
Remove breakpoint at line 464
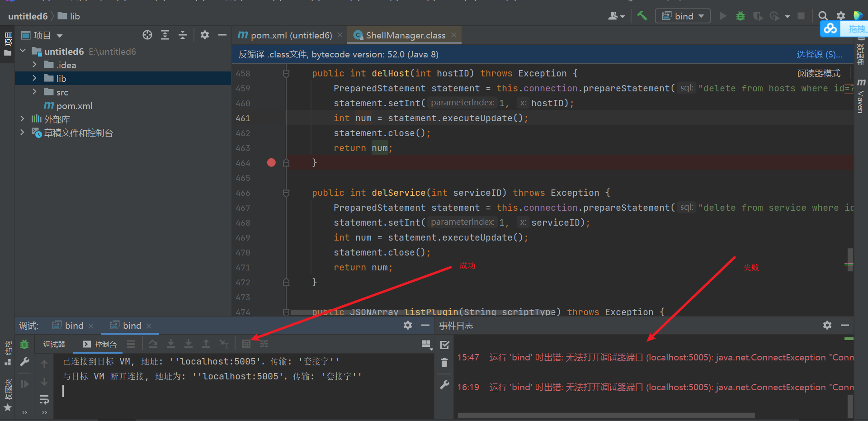[x=271, y=162]
